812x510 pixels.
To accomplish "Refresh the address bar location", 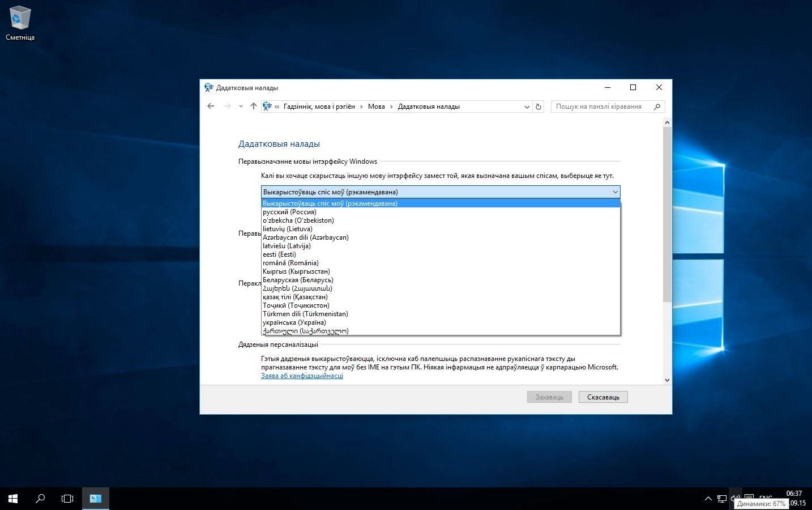I will tap(539, 107).
